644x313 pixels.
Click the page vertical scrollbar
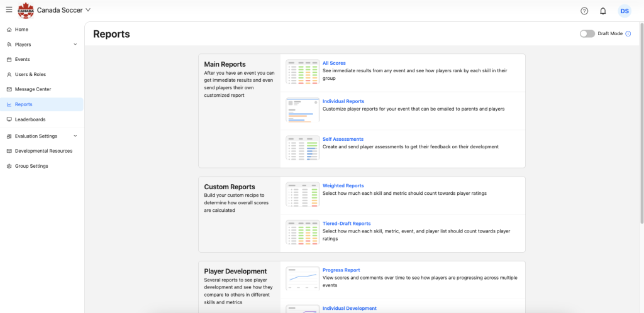(x=640, y=126)
